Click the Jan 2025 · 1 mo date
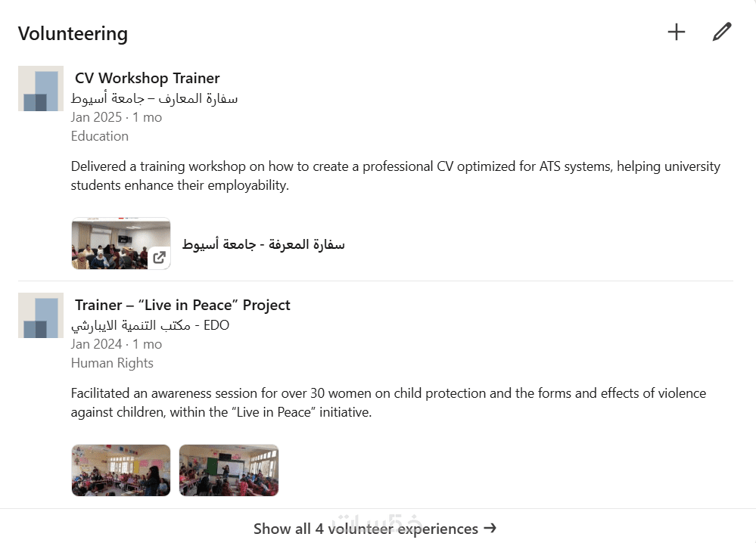This screenshot has height=543, width=756. (117, 117)
